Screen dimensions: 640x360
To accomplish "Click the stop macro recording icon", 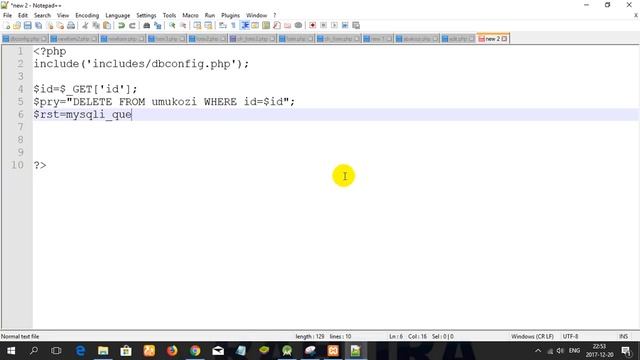I will [323, 25].
